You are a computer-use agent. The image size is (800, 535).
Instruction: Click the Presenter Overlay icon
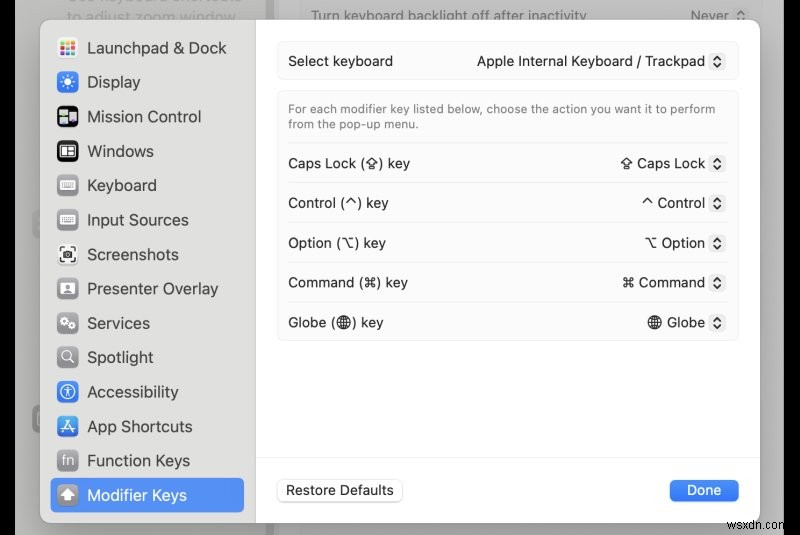coord(67,289)
